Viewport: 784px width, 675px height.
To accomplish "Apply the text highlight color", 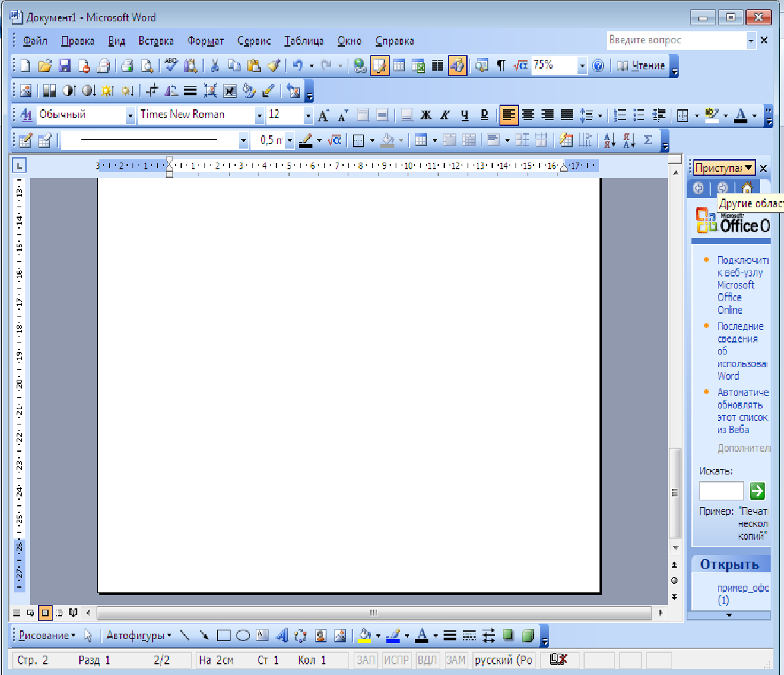I will (x=711, y=115).
